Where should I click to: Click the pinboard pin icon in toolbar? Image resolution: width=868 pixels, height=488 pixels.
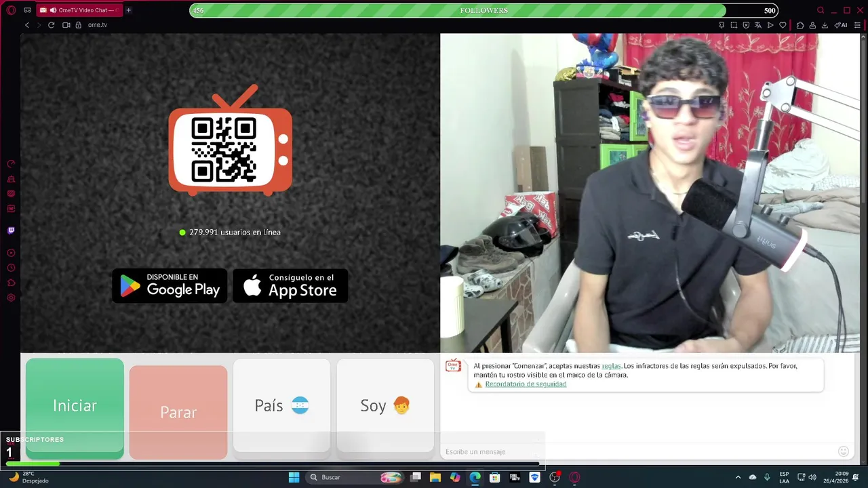[x=722, y=25]
